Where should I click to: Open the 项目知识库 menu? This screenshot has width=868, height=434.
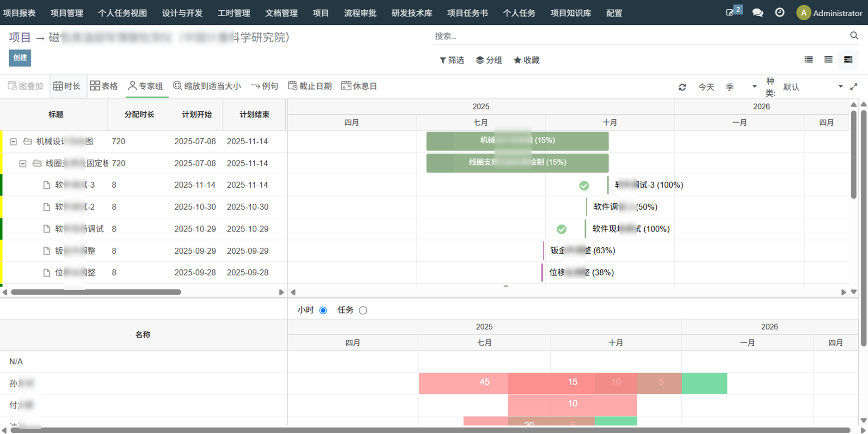coord(571,13)
